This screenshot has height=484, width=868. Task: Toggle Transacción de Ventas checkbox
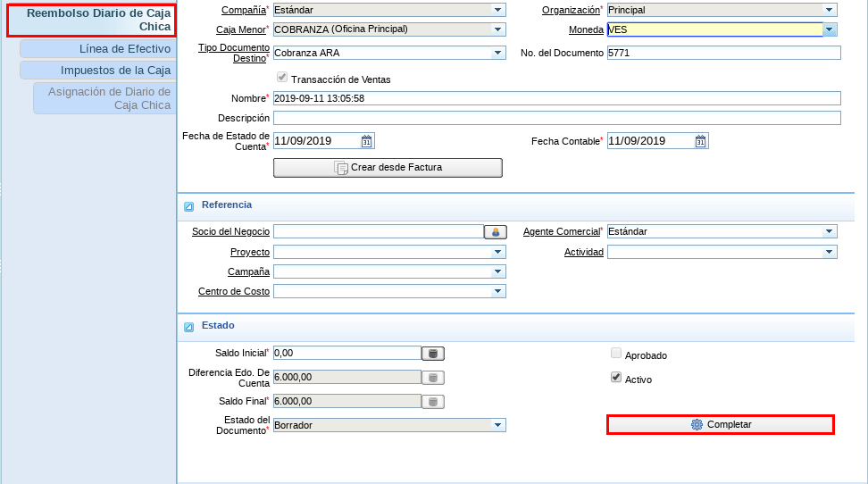(282, 77)
